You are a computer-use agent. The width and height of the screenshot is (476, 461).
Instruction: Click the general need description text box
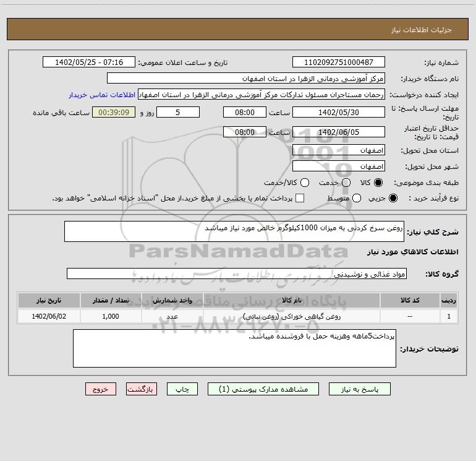[x=234, y=231]
